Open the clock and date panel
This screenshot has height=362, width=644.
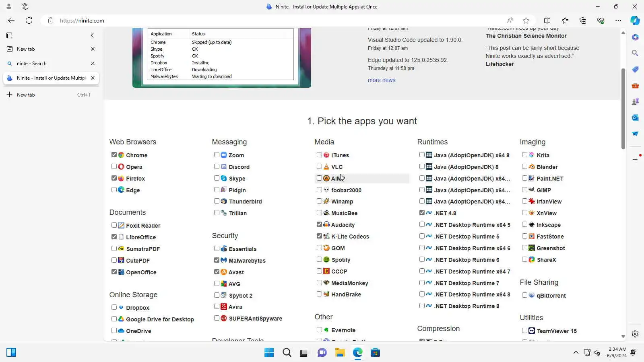tap(617, 352)
